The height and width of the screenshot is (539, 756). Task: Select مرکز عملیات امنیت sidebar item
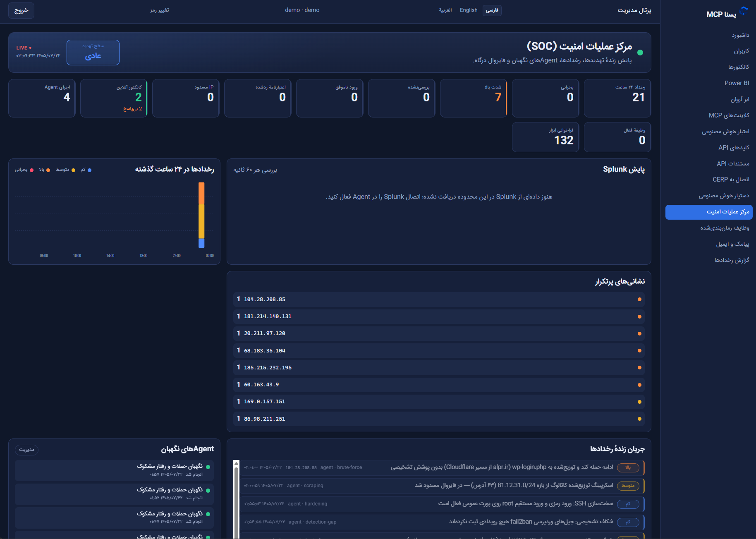coord(709,212)
